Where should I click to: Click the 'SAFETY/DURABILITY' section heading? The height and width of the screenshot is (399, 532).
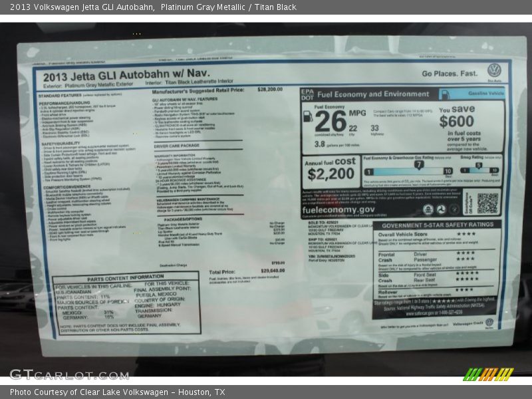coord(61,144)
